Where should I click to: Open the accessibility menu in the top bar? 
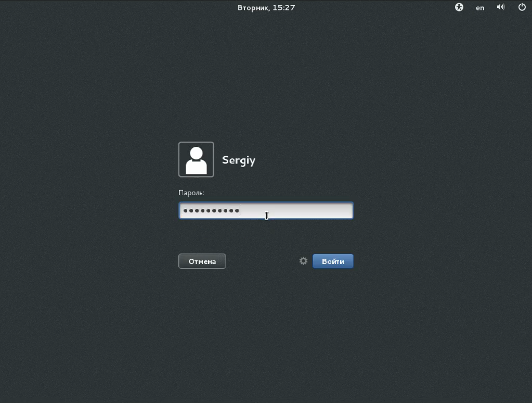[x=459, y=7]
